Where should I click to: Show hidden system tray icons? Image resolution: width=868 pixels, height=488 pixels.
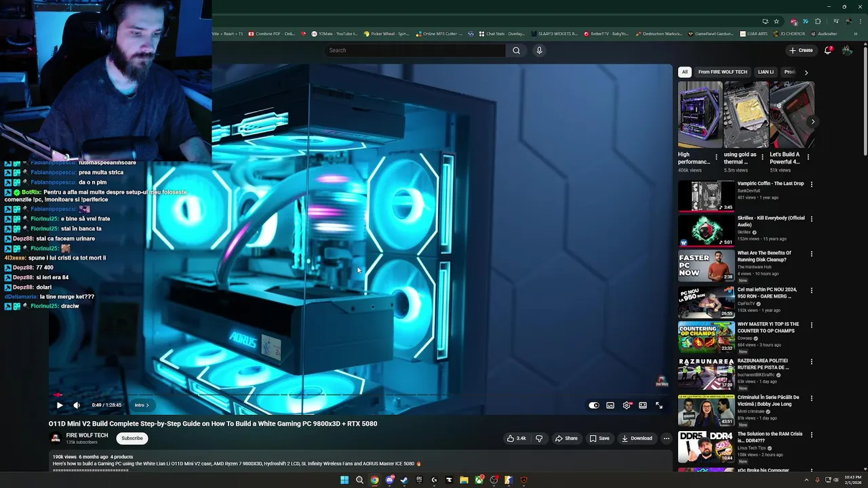[x=806, y=480]
